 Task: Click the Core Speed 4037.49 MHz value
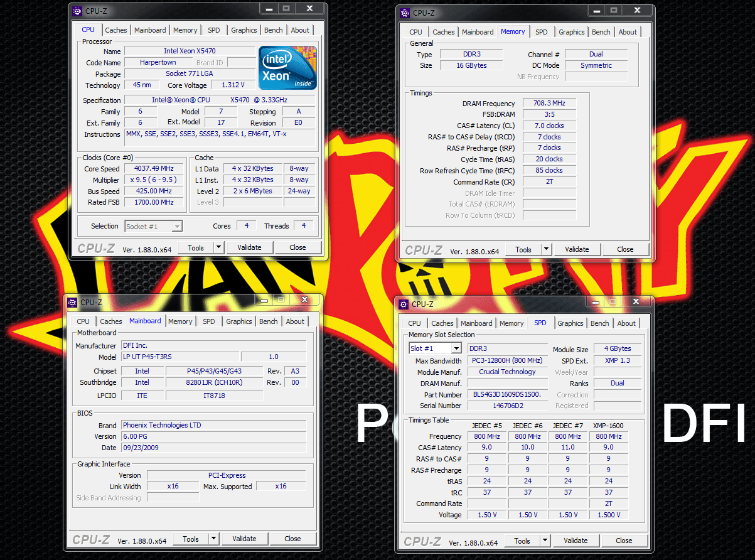[154, 168]
